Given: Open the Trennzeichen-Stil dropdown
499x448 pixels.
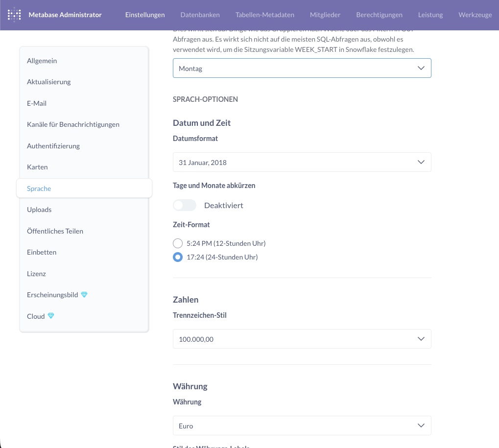Looking at the screenshot, I should coord(302,339).
